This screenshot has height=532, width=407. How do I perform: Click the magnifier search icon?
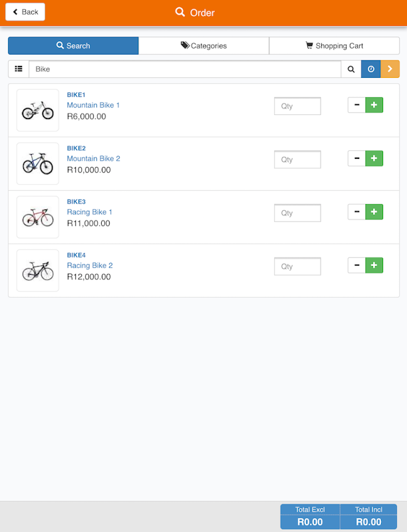(x=351, y=69)
